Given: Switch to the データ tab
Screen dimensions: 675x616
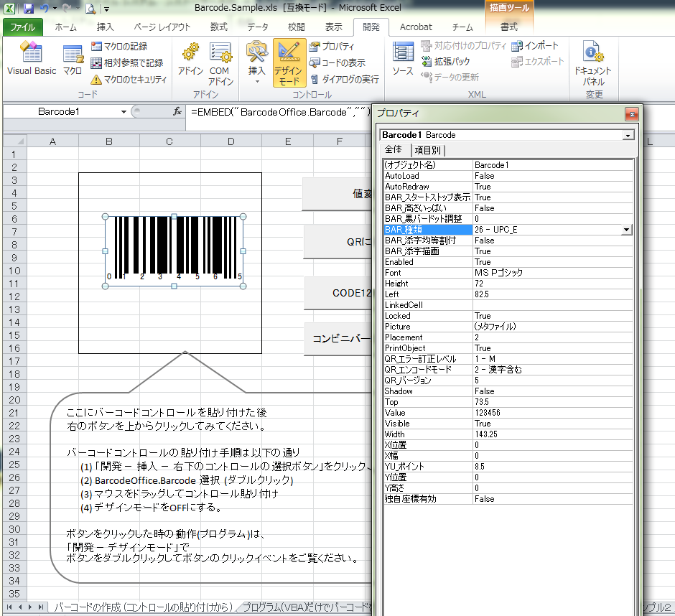Looking at the screenshot, I should click(x=257, y=27).
